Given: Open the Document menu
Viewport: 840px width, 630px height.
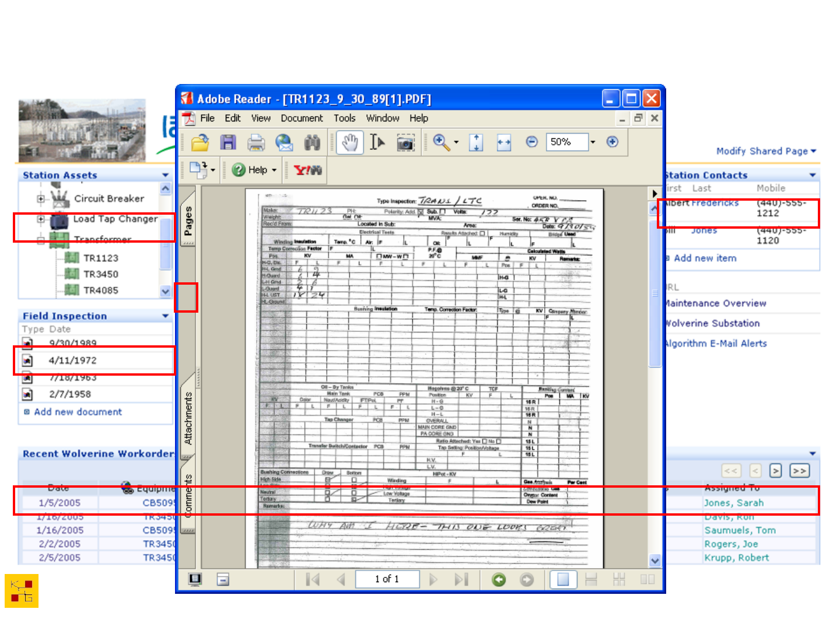Looking at the screenshot, I should [302, 118].
